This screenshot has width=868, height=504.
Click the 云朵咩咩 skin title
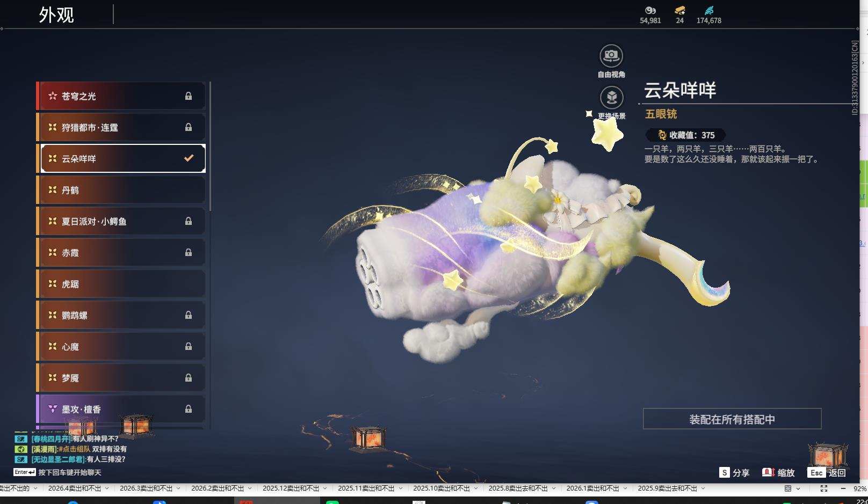pos(680,90)
